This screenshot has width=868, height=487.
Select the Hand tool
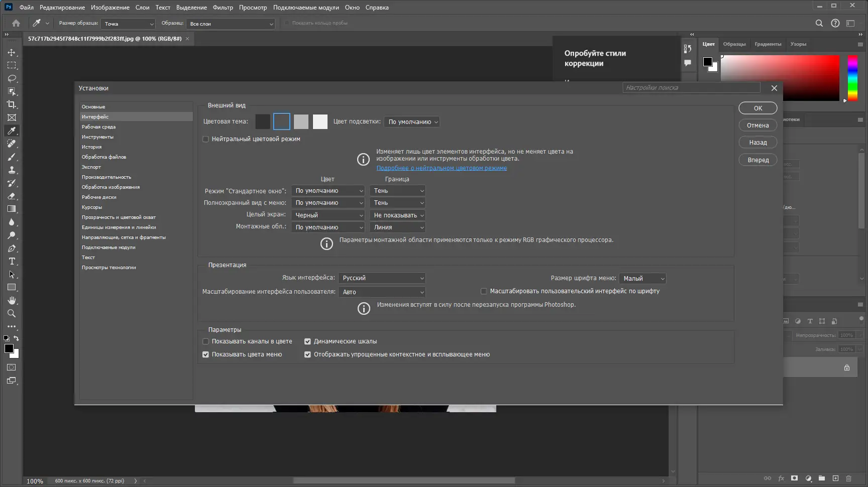pyautogui.click(x=12, y=300)
